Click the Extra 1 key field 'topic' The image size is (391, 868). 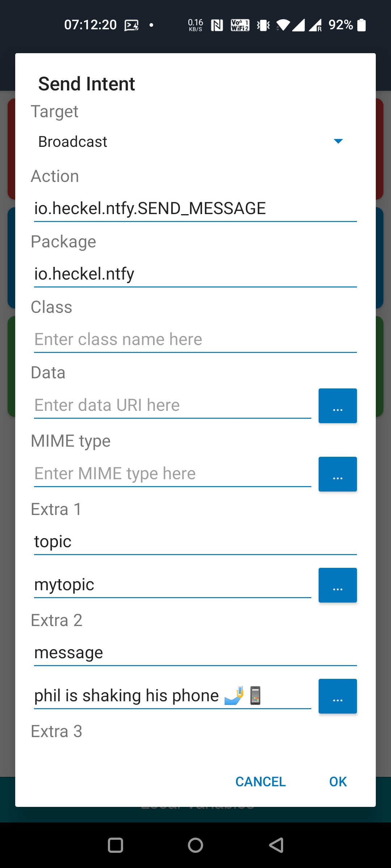tap(195, 541)
